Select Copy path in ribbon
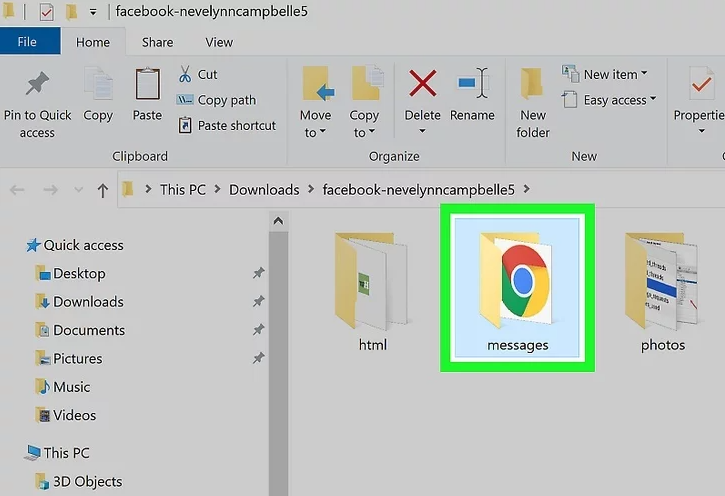This screenshot has height=496, width=725. pos(216,100)
